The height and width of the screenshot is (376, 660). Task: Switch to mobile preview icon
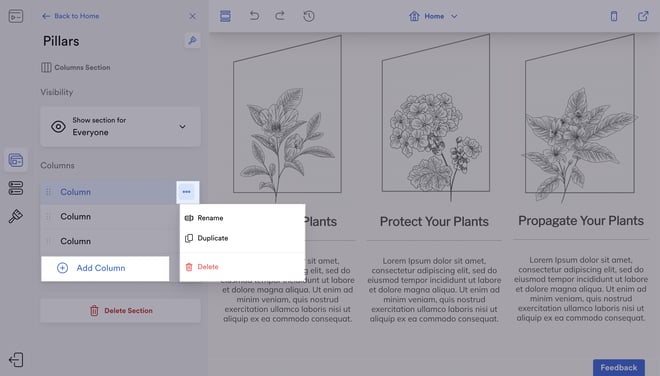[614, 16]
